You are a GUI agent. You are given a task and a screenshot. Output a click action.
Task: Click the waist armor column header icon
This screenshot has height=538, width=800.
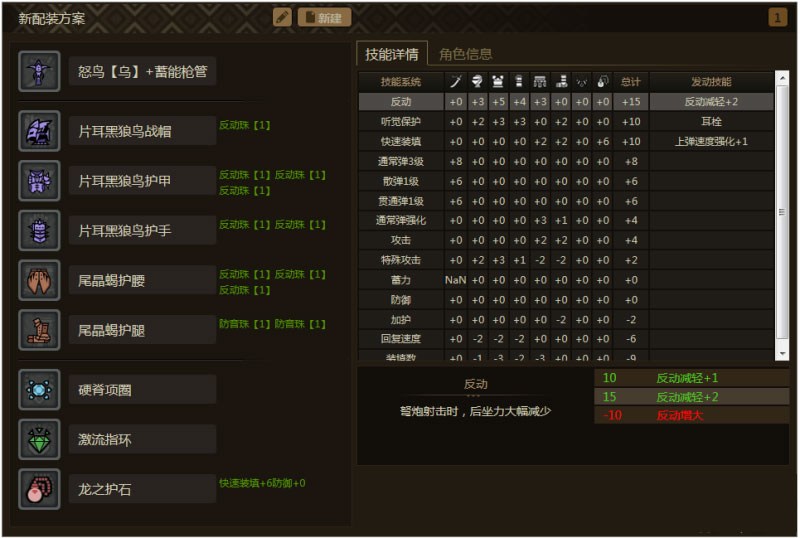pos(540,81)
